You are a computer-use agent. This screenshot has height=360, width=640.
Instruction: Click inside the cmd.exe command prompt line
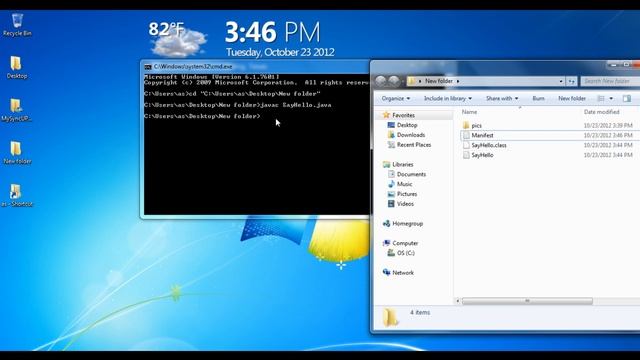pyautogui.click(x=202, y=116)
